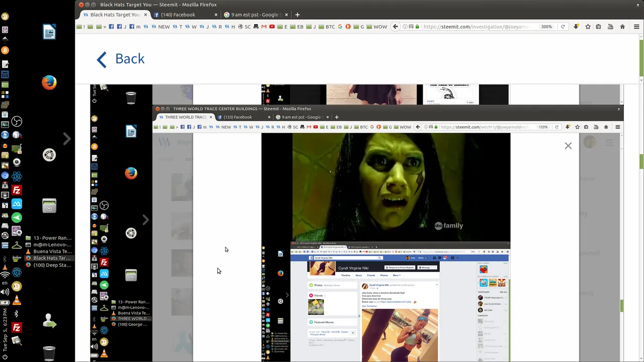The height and width of the screenshot is (362, 644).
Task: Switch to the (140) Facebook tab
Action: click(x=181, y=15)
